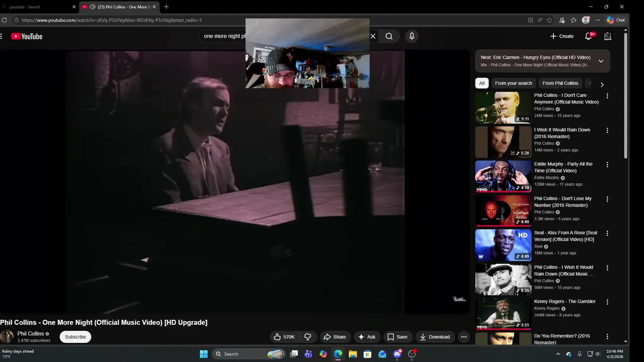Open options for Don't Lose My Number video
The width and height of the screenshot is (644, 362).
pyautogui.click(x=607, y=199)
